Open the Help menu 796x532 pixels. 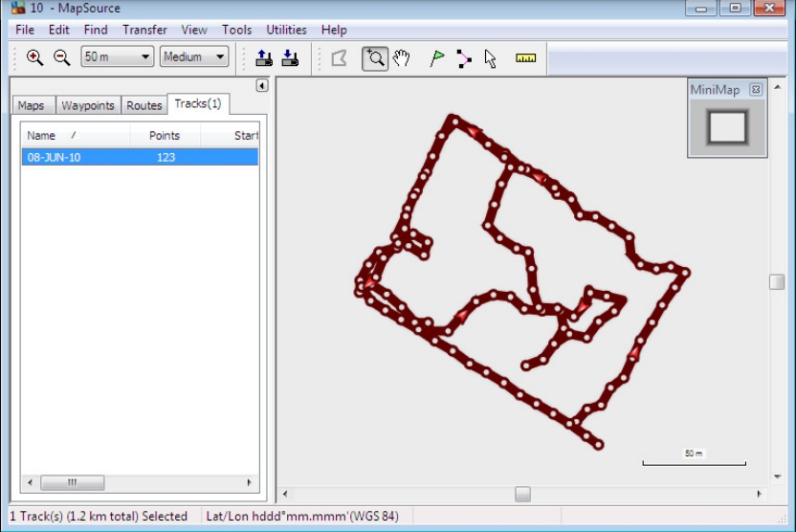click(334, 30)
